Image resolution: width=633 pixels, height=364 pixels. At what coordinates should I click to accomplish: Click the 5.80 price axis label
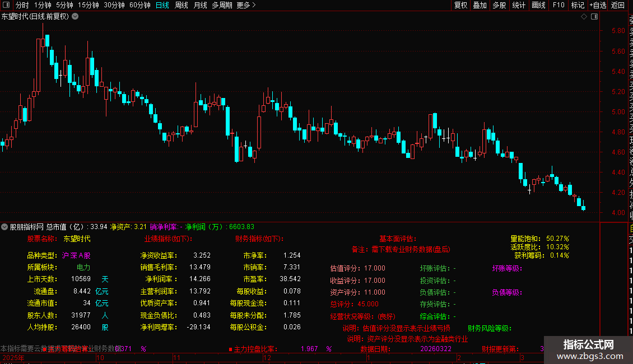click(618, 31)
